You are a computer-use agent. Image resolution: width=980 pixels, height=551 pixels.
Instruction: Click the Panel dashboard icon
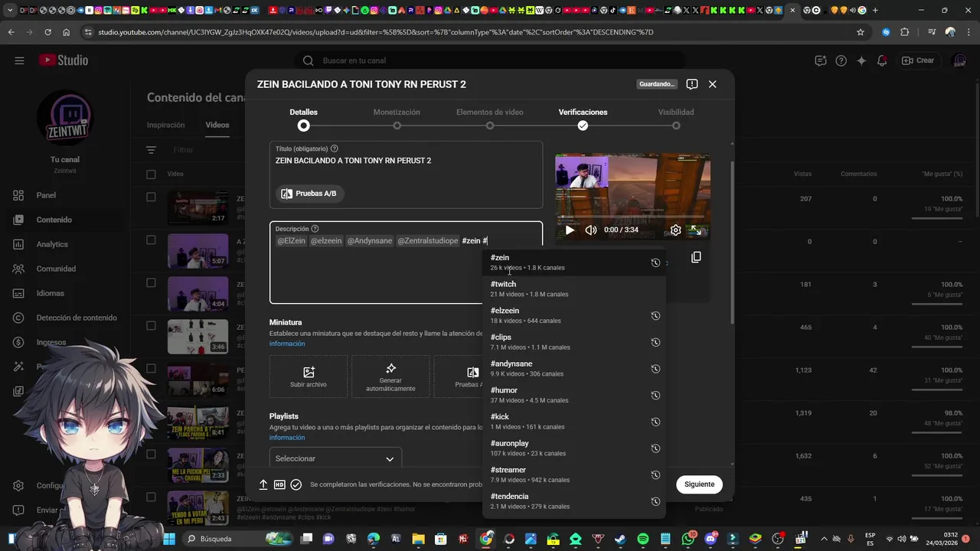[19, 195]
